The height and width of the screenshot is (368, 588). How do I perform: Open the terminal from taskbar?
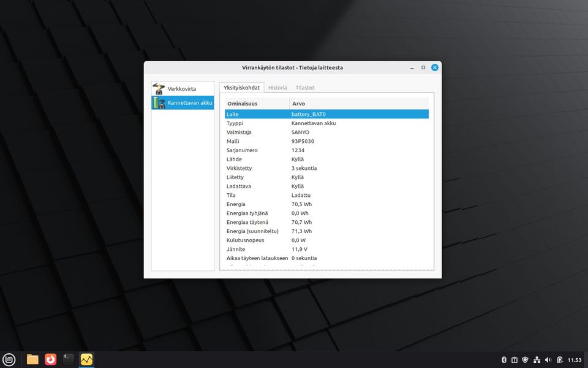[69, 360]
